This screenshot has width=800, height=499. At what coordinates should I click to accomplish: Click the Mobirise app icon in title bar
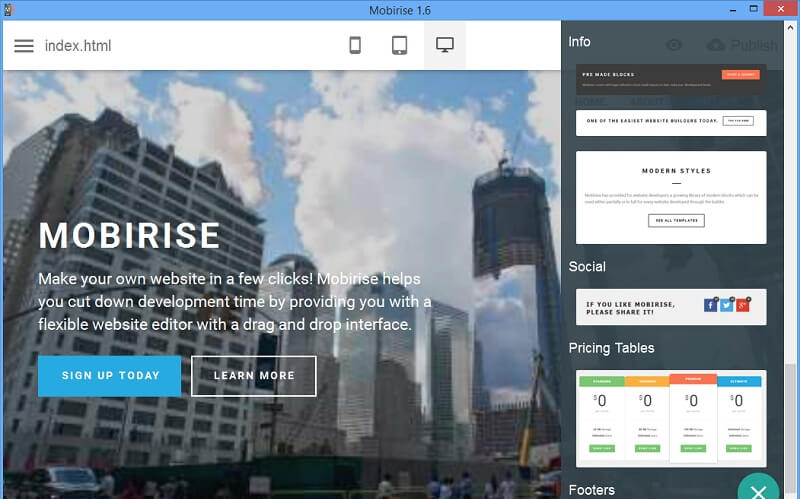coord(8,10)
